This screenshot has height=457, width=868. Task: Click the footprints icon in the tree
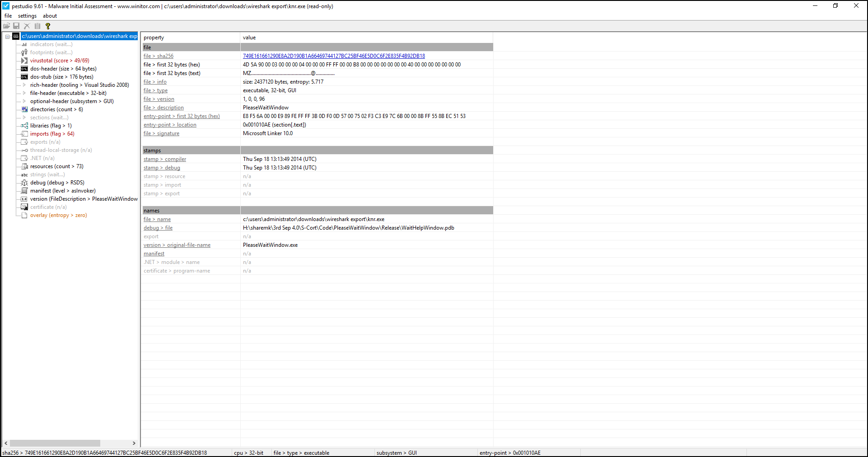point(24,52)
